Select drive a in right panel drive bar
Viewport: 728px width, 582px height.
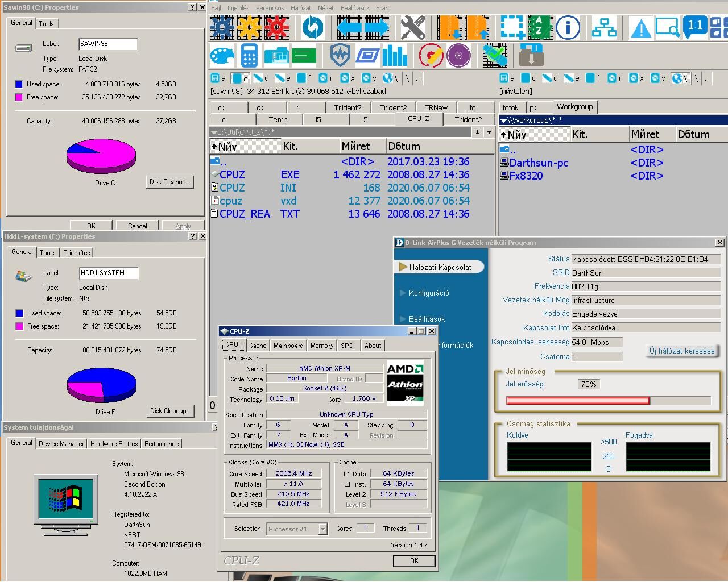[x=507, y=78]
